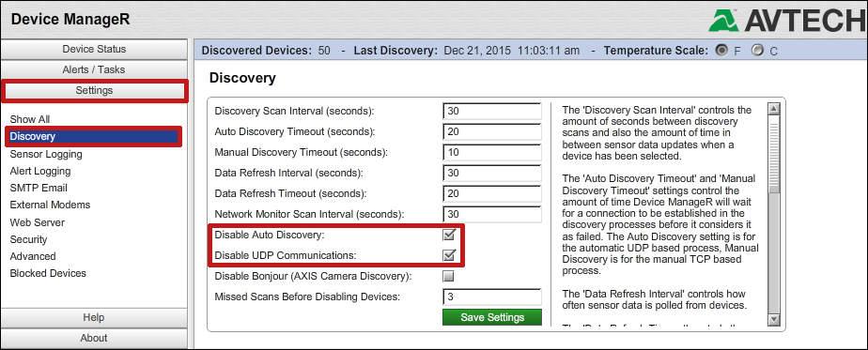Viewport: 868px width, 350px height.
Task: Toggle Disable UDP Communications checkbox
Action: pos(448,255)
